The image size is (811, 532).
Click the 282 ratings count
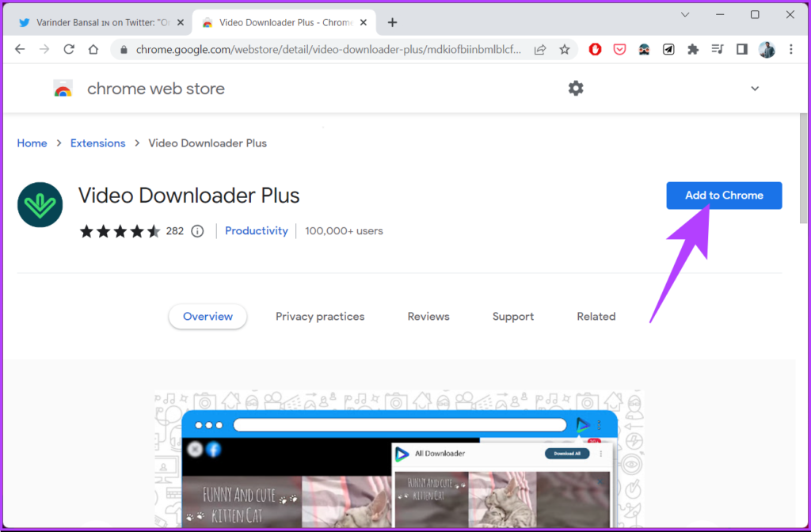click(175, 231)
